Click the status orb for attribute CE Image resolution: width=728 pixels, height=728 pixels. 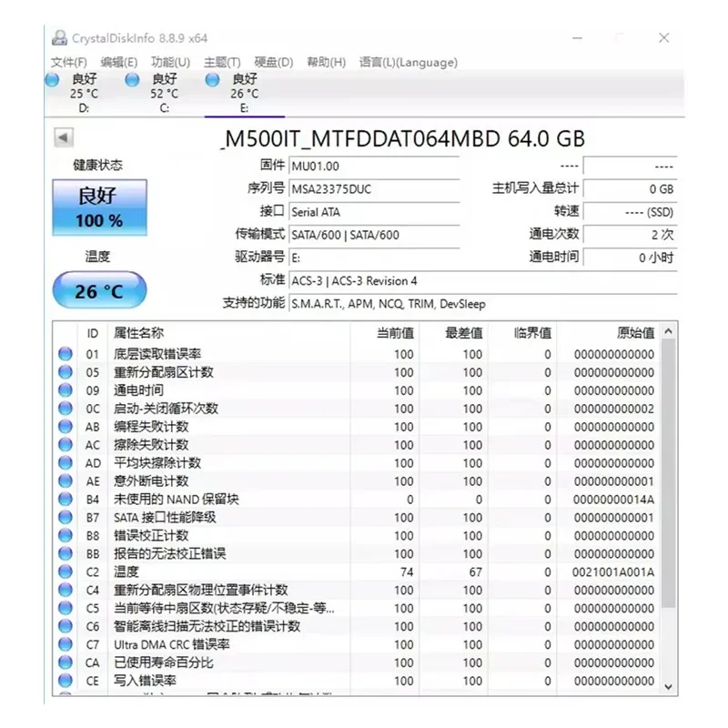click(66, 680)
